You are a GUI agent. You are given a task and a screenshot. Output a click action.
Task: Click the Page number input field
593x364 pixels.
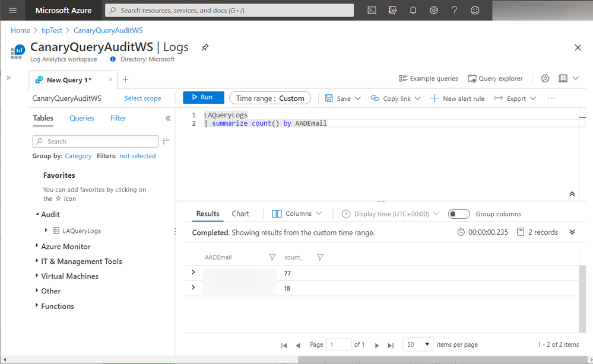pos(338,344)
